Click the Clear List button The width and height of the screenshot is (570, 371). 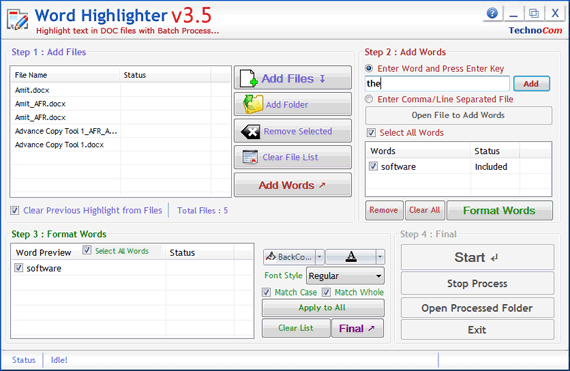[296, 328]
